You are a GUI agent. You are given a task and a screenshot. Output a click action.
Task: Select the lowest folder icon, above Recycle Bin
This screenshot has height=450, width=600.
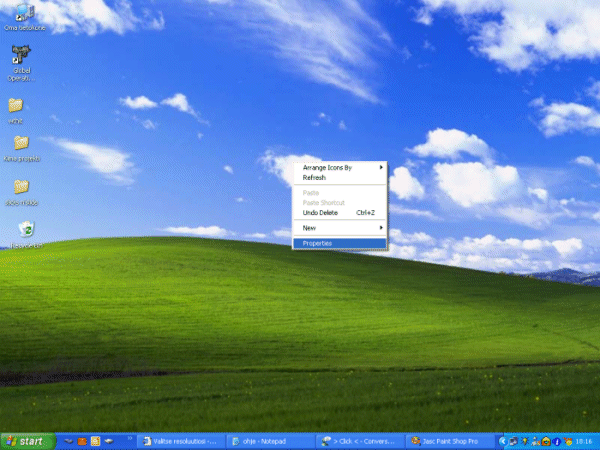[21, 187]
